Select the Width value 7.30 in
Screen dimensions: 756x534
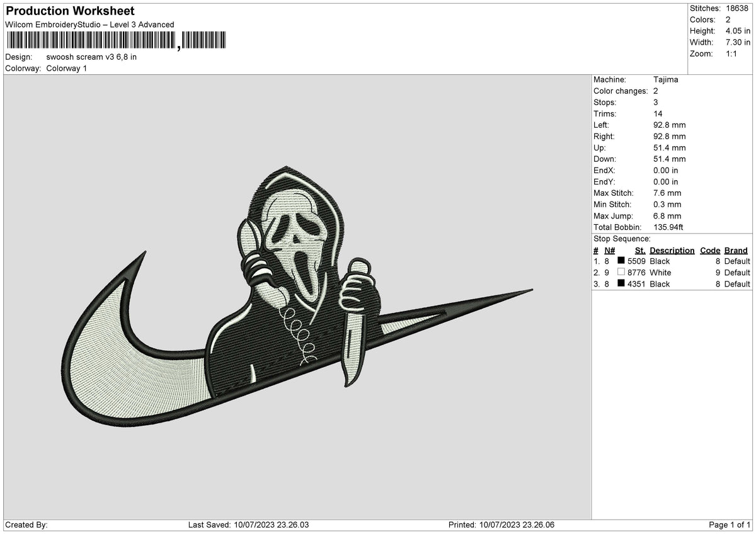click(x=738, y=42)
